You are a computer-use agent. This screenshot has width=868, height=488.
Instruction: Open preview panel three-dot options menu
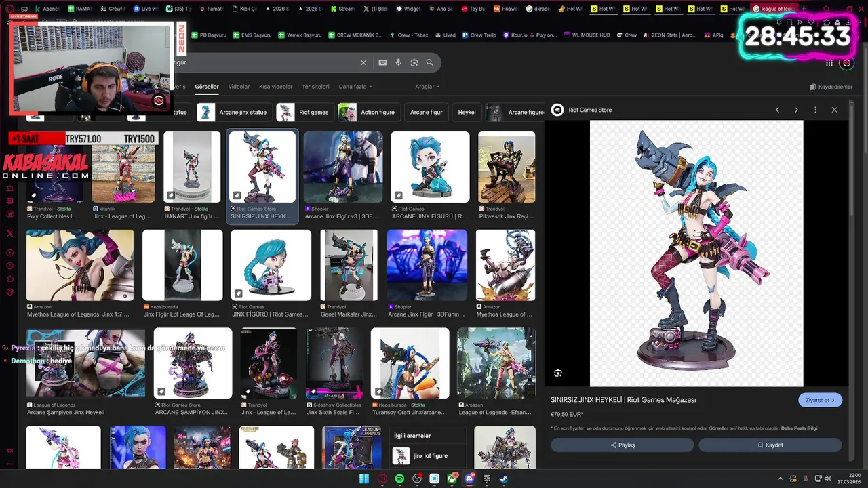(x=815, y=110)
